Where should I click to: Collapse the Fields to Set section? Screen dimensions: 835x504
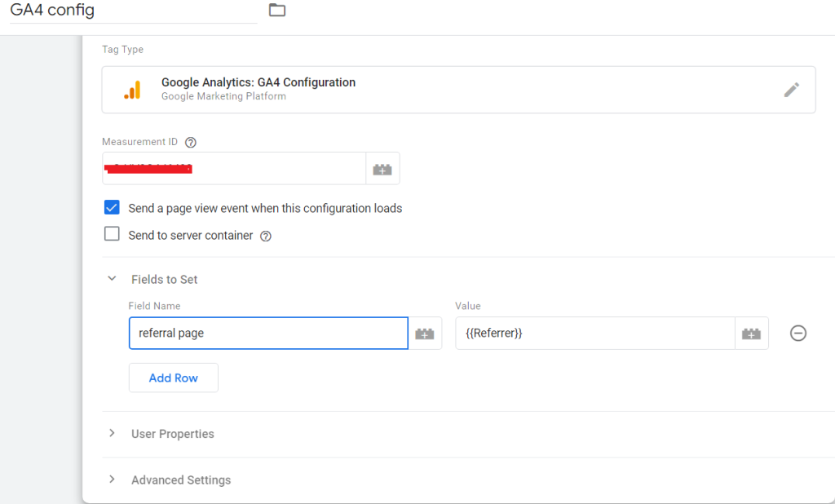112,278
